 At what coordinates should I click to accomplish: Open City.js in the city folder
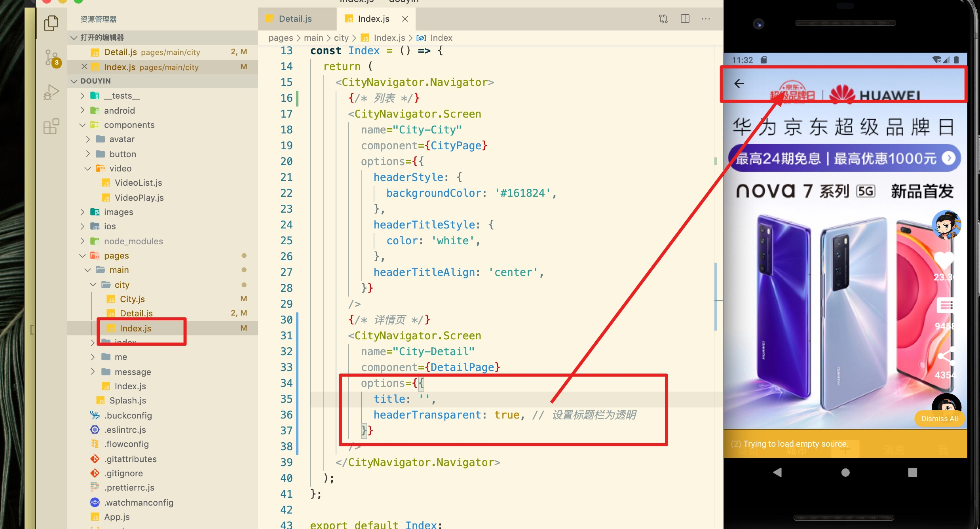click(163, 299)
